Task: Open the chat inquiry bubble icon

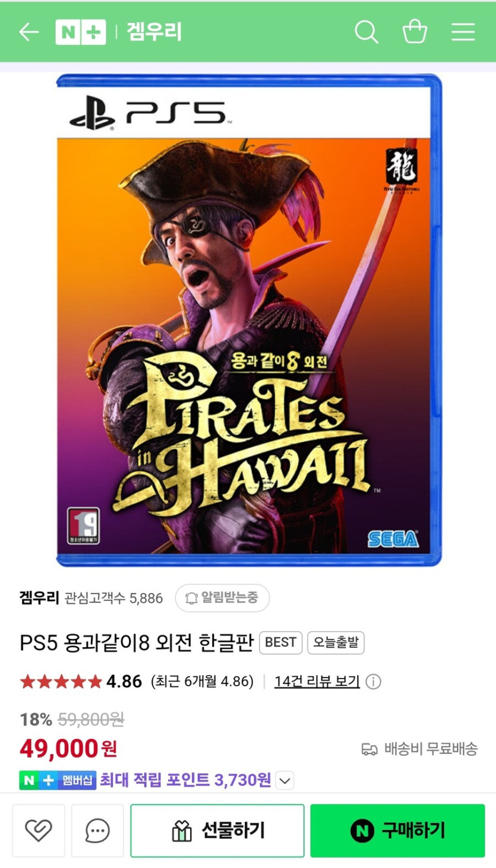Action: coord(97,831)
